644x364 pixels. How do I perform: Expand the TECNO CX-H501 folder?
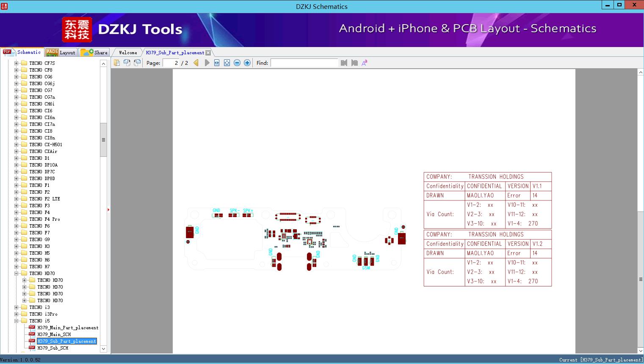point(17,144)
